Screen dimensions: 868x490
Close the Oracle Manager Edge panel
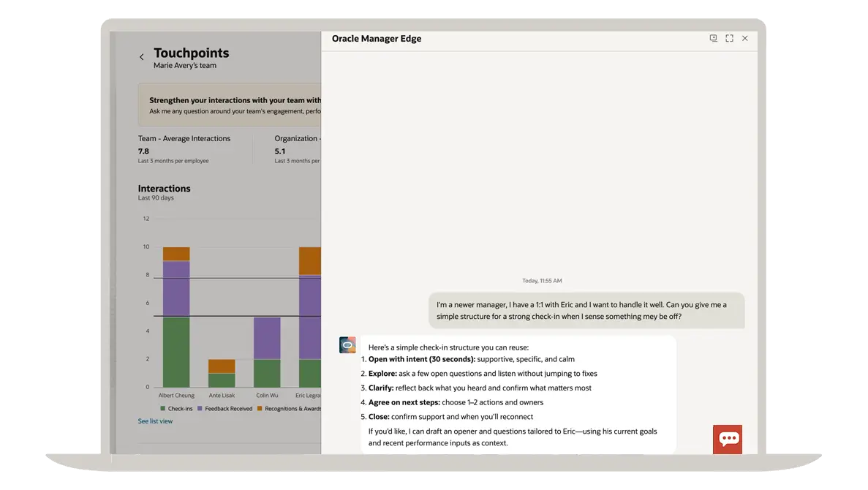coord(745,39)
